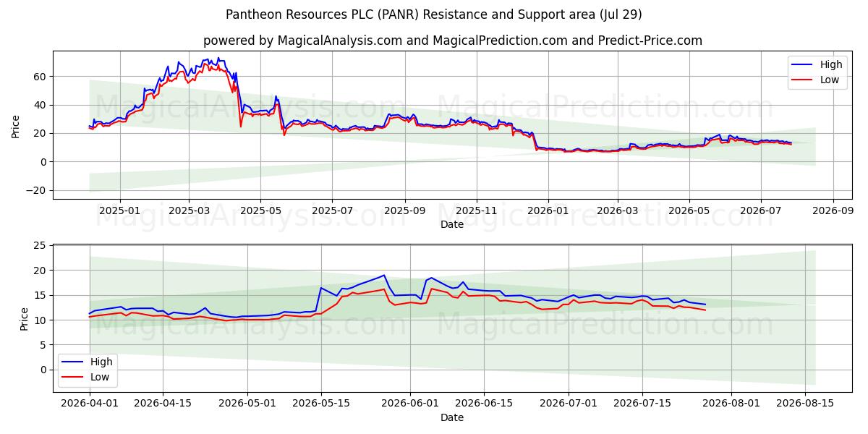Click the '−20' y-axis value on top chart
868x434 pixels.
(37, 190)
